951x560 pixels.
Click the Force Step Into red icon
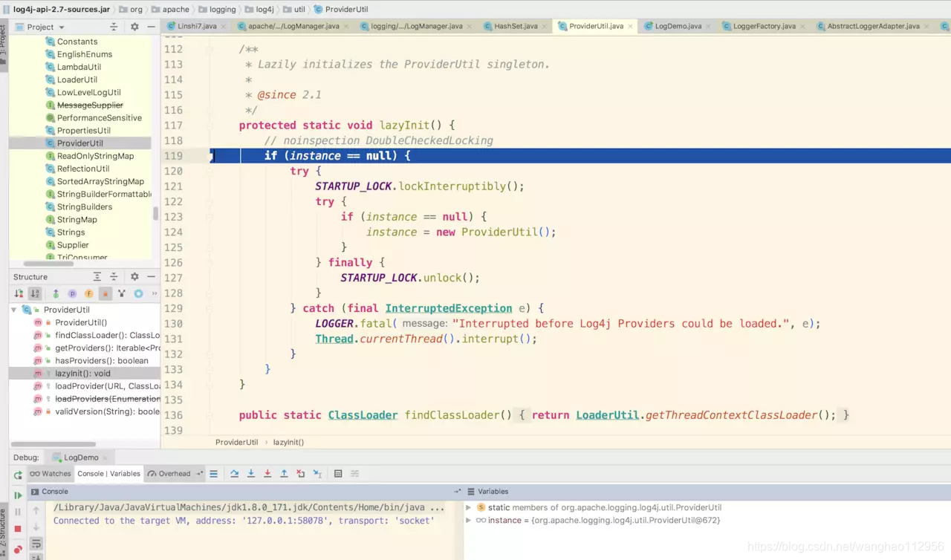(267, 474)
